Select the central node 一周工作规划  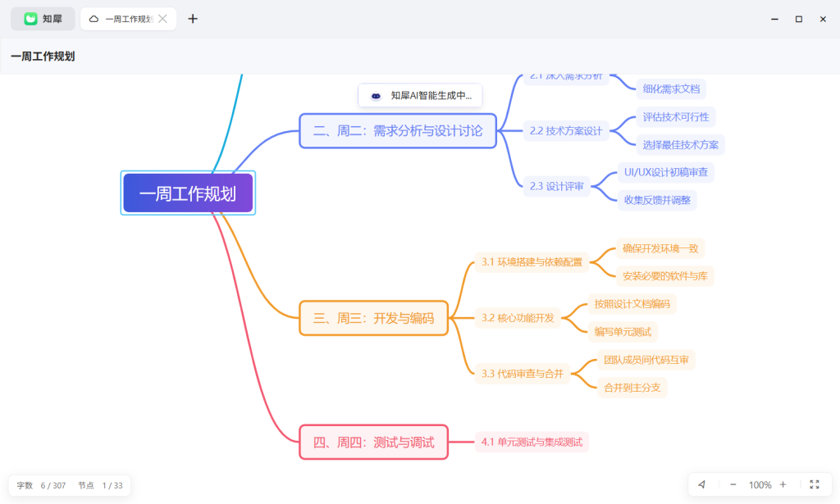(188, 193)
